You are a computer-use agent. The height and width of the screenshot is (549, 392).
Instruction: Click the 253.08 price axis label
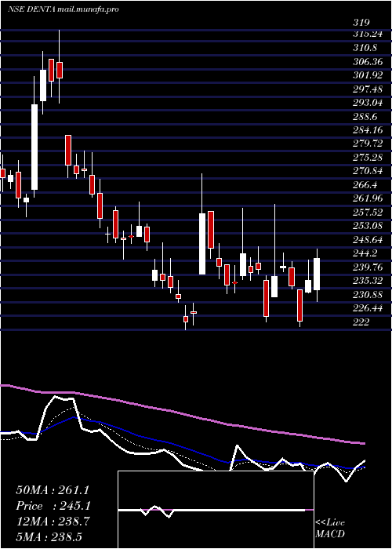tap(368, 226)
